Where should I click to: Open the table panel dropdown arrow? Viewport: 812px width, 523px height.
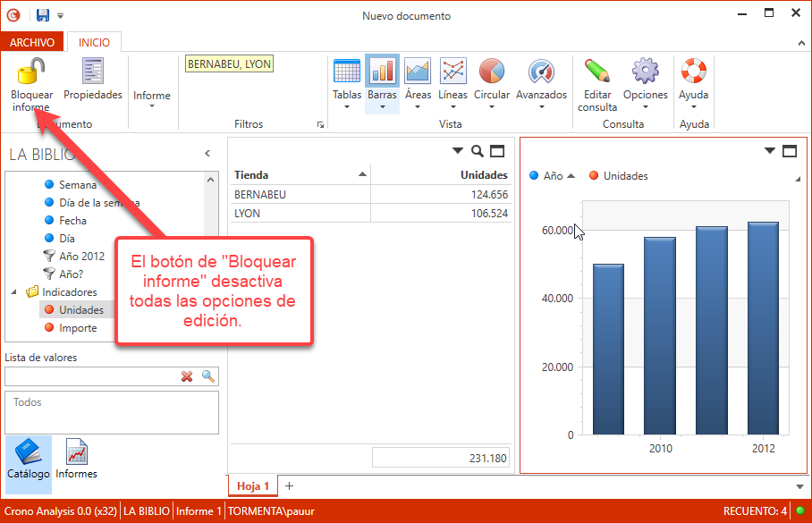click(458, 151)
